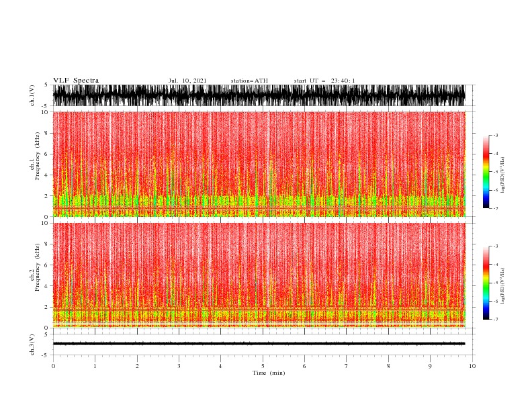
Task: Click the ch.2 color bar "log(PSD)(V²/Hz)" label
Action: pos(502,285)
